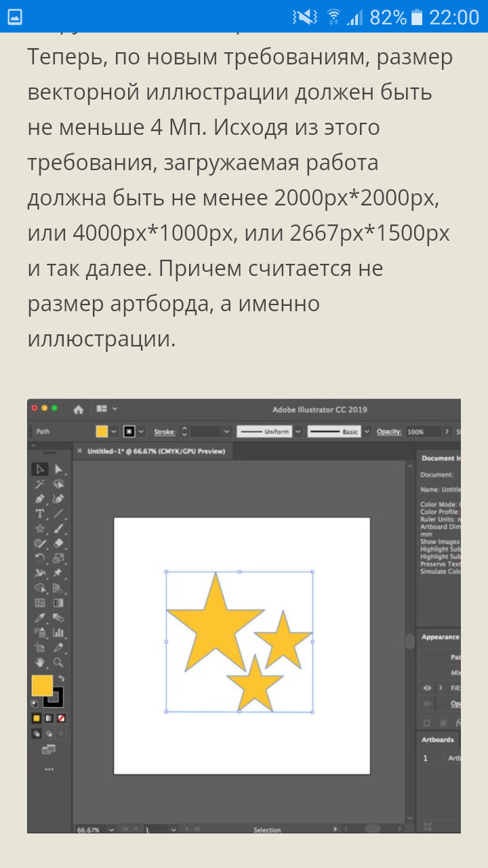Image resolution: width=488 pixels, height=868 pixels.
Task: Open Uniform width profile dropdown
Action: pos(298,431)
